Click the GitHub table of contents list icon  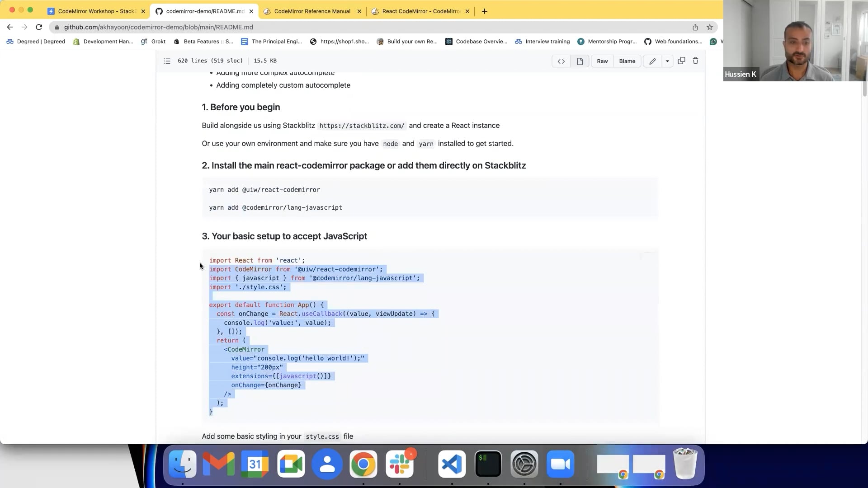[167, 61]
